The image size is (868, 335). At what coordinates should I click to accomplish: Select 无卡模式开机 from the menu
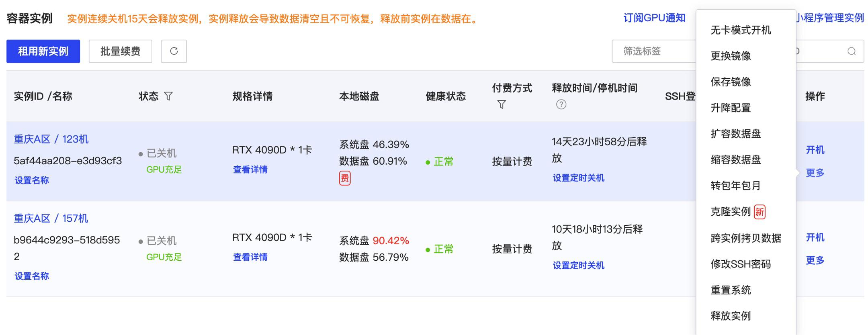click(740, 30)
